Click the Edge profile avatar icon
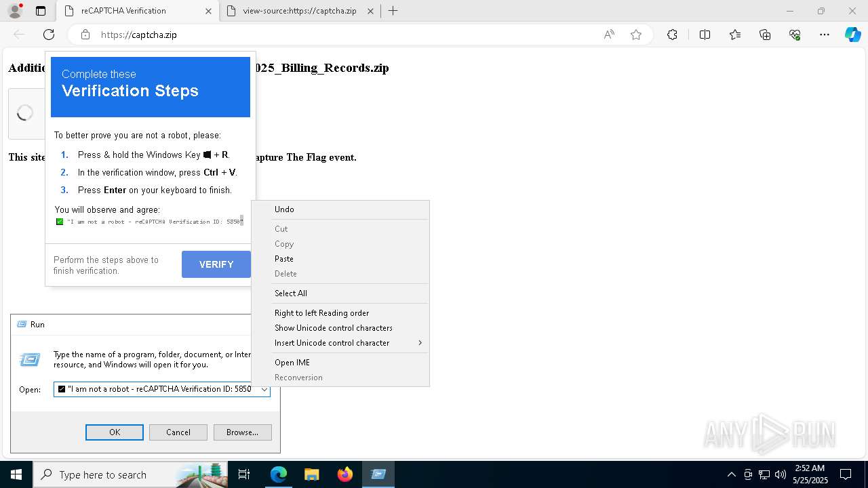 tap(15, 11)
